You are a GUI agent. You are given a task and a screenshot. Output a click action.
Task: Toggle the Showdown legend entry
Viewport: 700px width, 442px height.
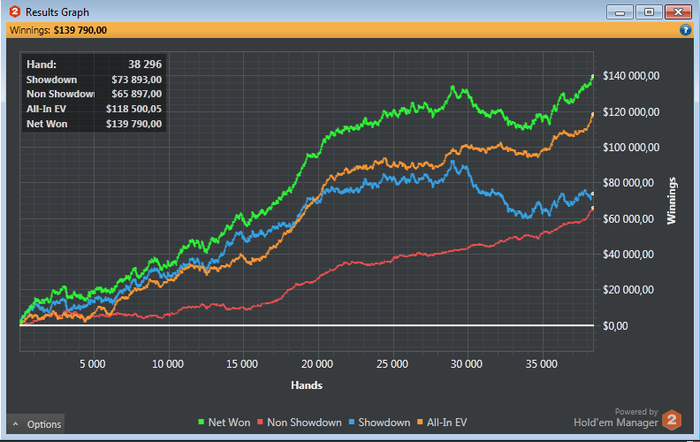coord(379,422)
